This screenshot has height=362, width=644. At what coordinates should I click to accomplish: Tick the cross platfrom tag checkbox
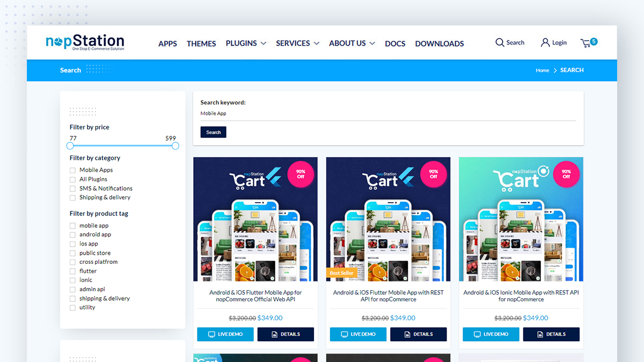click(72, 262)
